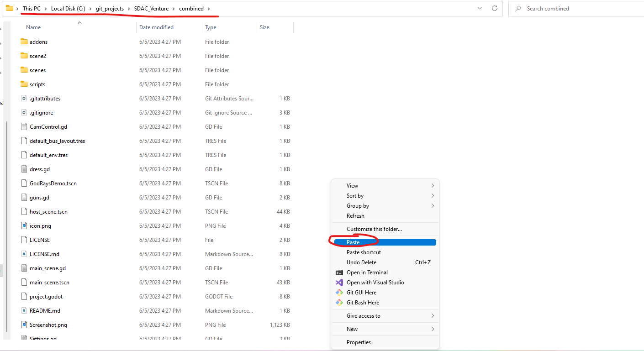
Task: Select the default_env.tres file name
Action: [48, 155]
